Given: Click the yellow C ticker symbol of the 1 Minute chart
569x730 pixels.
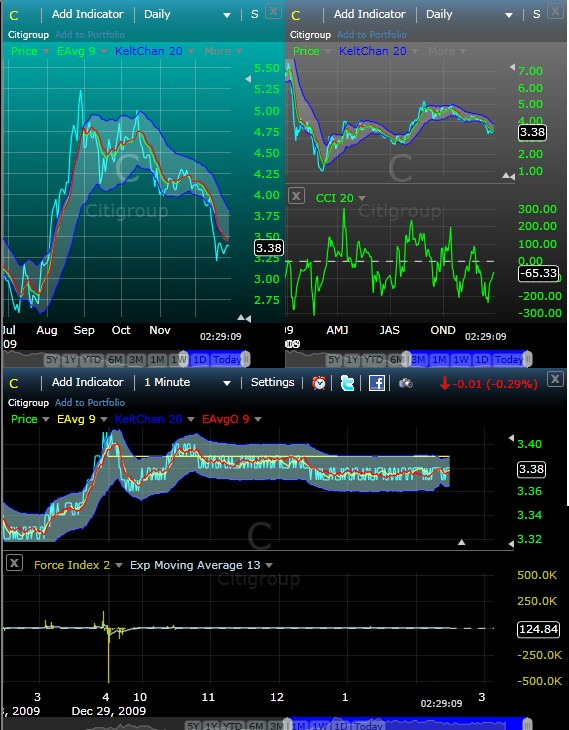Looking at the screenshot, I should pyautogui.click(x=14, y=384).
